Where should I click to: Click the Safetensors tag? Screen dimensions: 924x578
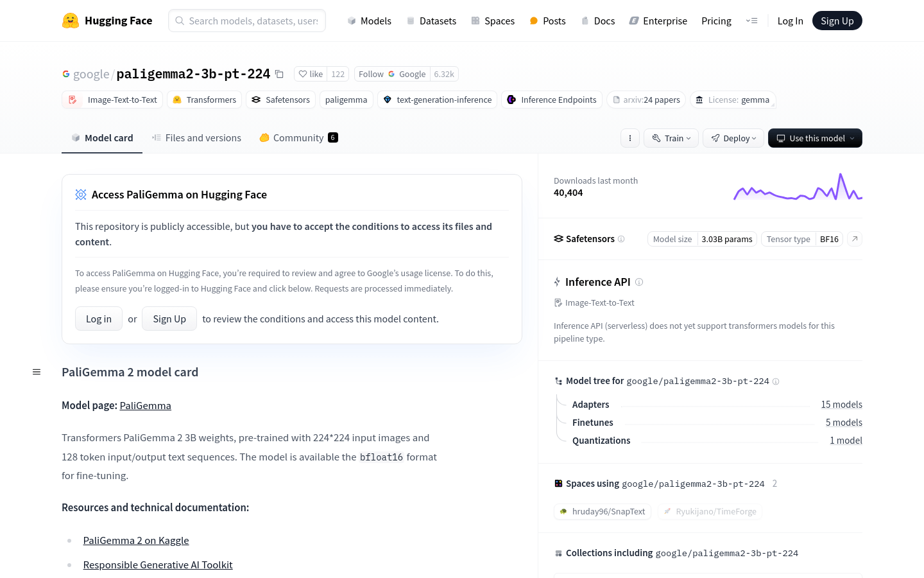[281, 100]
